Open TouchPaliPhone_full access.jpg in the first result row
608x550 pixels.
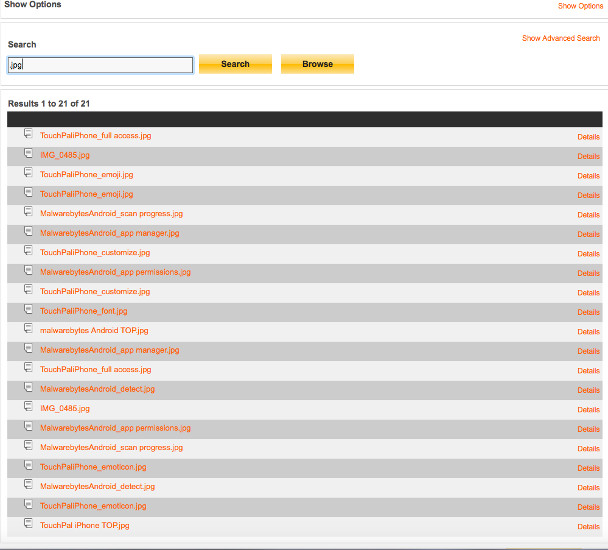(x=95, y=135)
